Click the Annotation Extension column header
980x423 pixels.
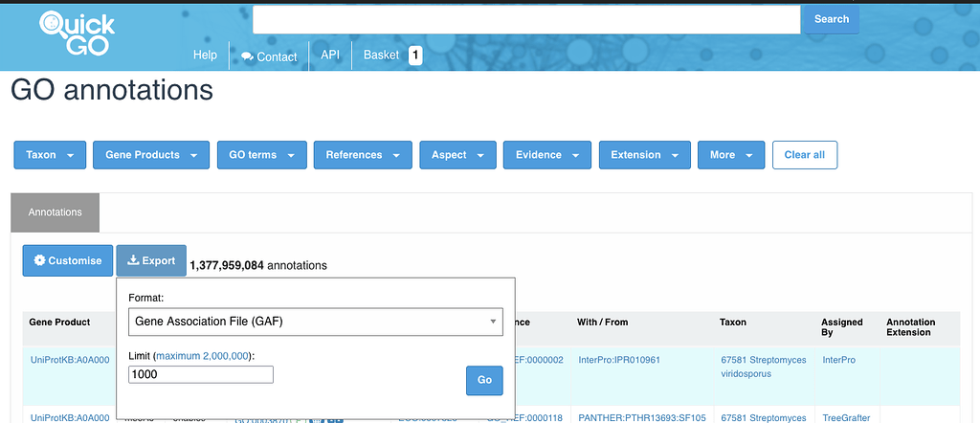[911, 327]
